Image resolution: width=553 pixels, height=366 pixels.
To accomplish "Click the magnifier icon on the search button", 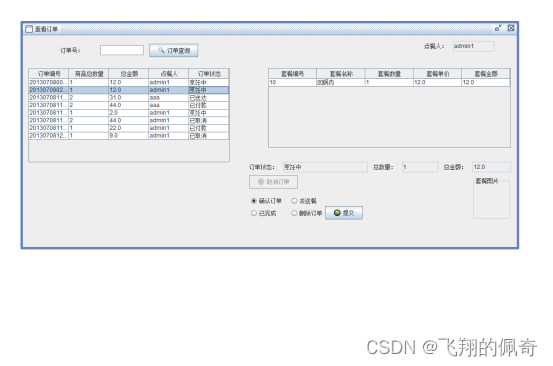I will point(161,50).
